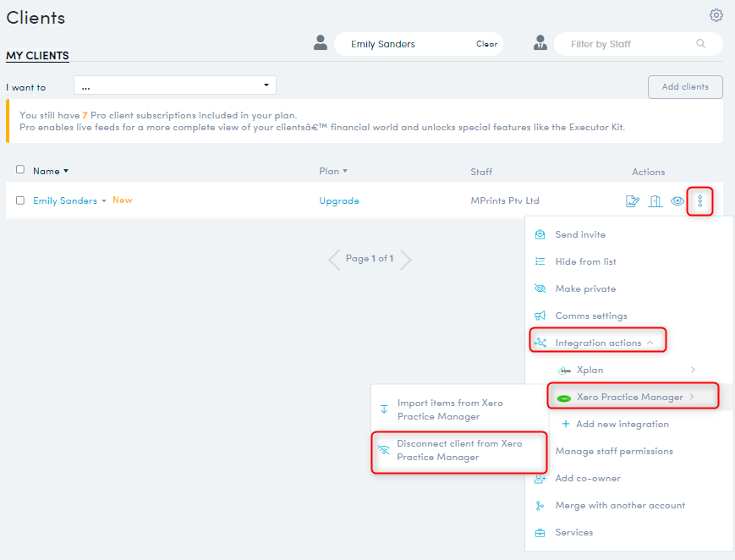The image size is (735, 560).
Task: Click Clear in the client search field
Action: (x=486, y=43)
